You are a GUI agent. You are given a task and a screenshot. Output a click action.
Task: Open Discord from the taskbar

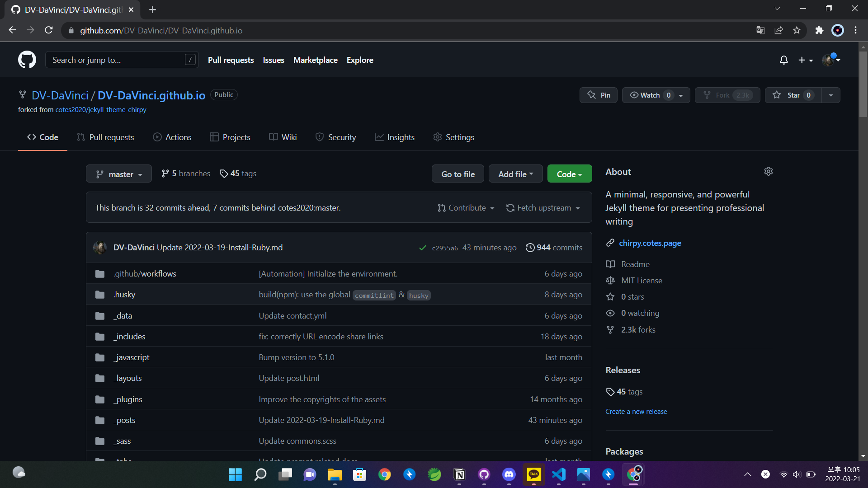click(509, 474)
